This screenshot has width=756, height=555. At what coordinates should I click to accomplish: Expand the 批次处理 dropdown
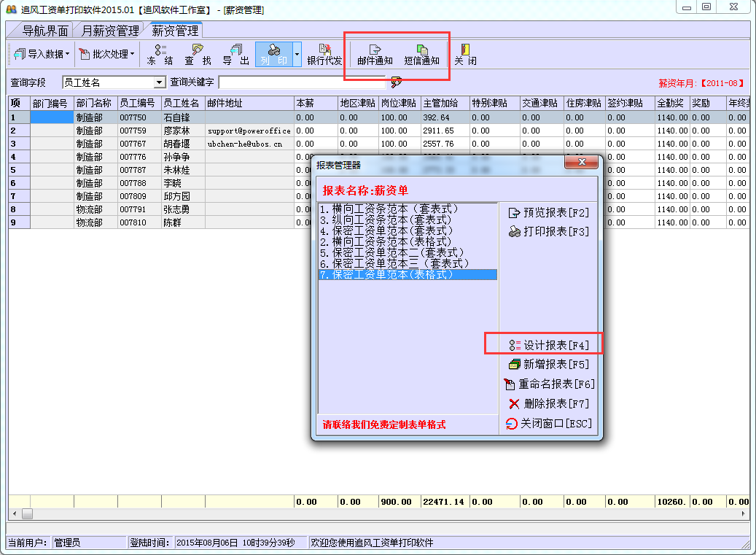point(106,54)
